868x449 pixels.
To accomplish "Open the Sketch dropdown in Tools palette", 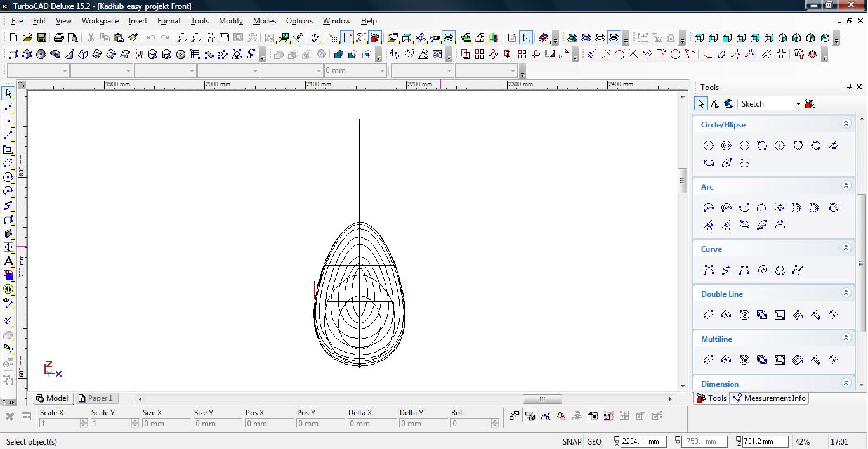I will [x=798, y=104].
